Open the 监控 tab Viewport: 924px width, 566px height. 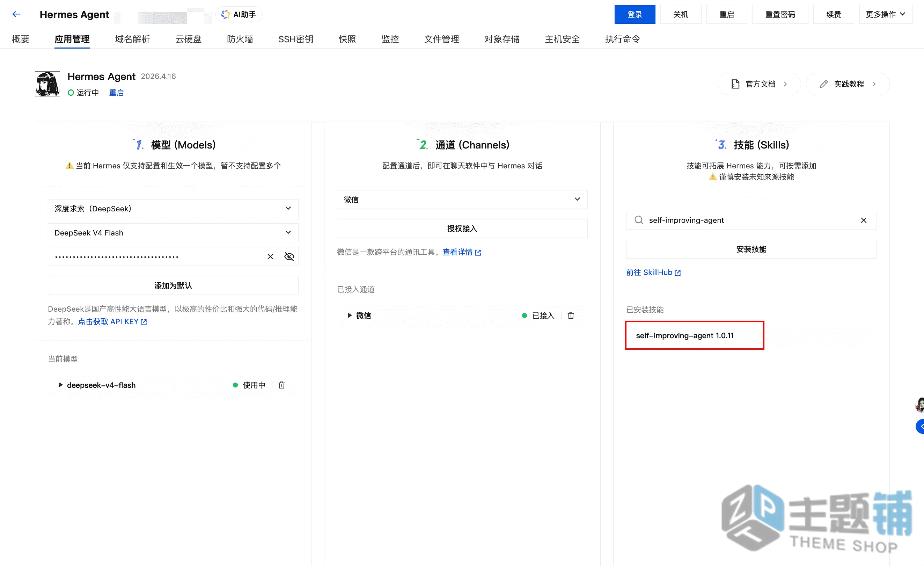[390, 39]
